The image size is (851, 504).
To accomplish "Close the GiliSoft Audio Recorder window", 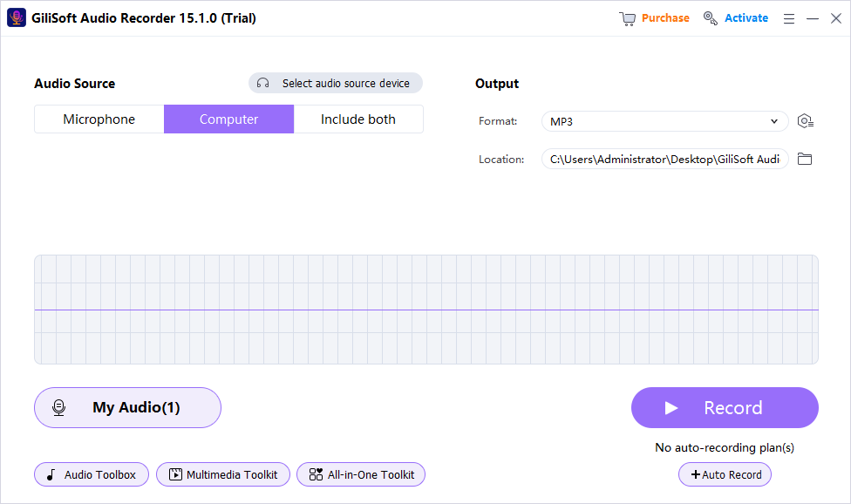I will click(x=836, y=18).
